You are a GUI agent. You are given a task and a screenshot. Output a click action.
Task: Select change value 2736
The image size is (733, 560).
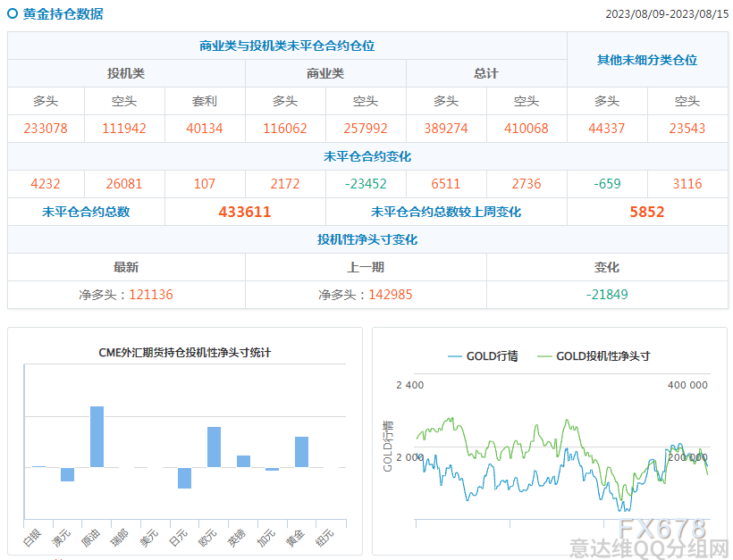click(x=526, y=184)
